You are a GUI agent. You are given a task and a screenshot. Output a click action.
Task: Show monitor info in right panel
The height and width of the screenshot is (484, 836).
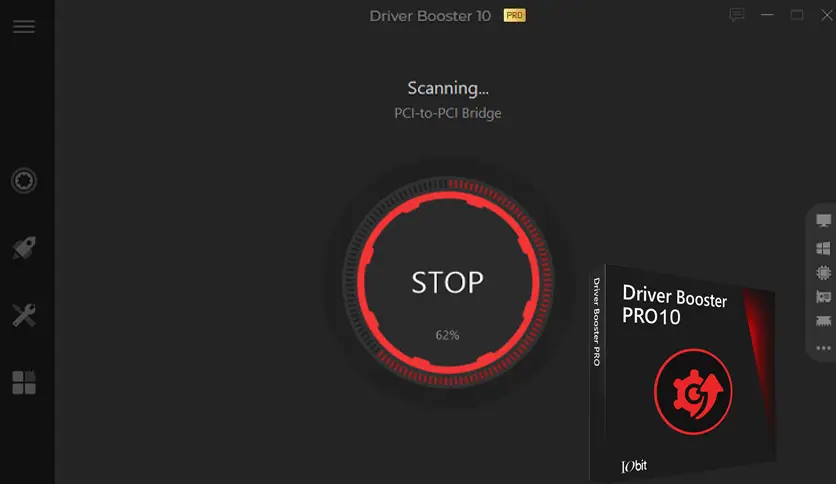coord(823,220)
